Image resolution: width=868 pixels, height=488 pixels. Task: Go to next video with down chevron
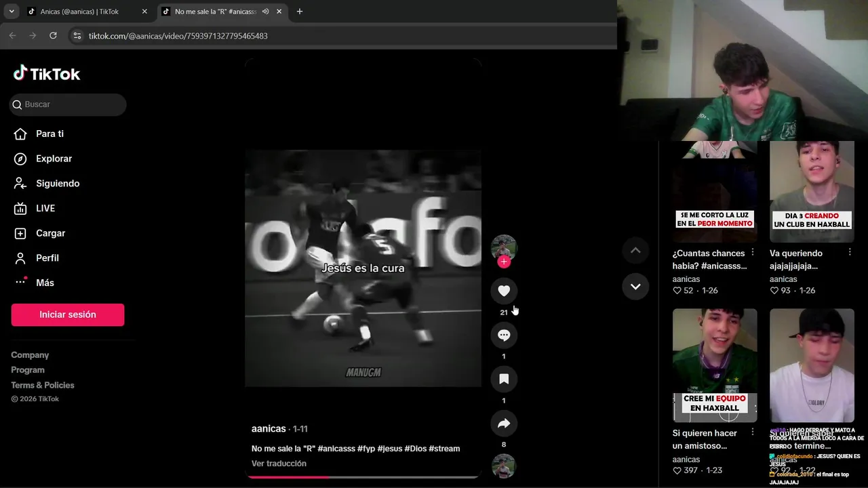[635, 286]
